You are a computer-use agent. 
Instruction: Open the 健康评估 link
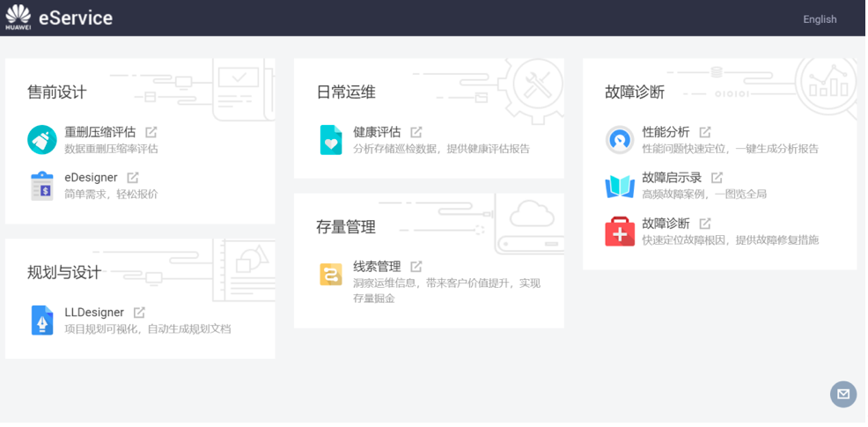377,132
